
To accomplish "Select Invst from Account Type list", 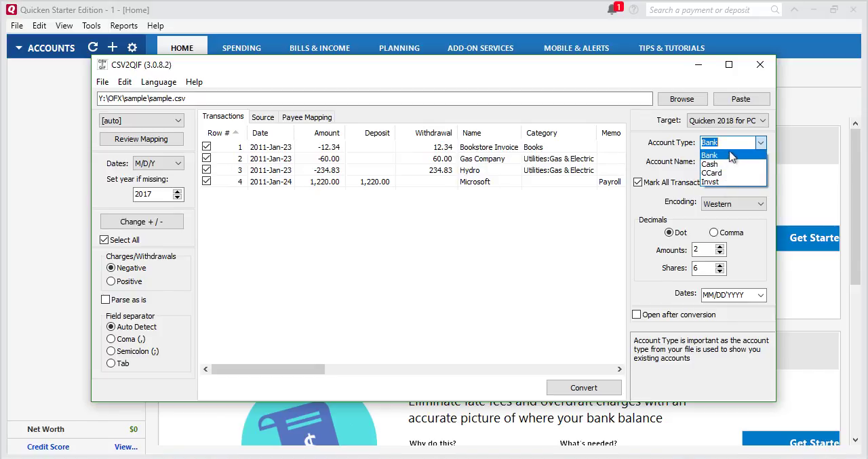I will click(732, 182).
